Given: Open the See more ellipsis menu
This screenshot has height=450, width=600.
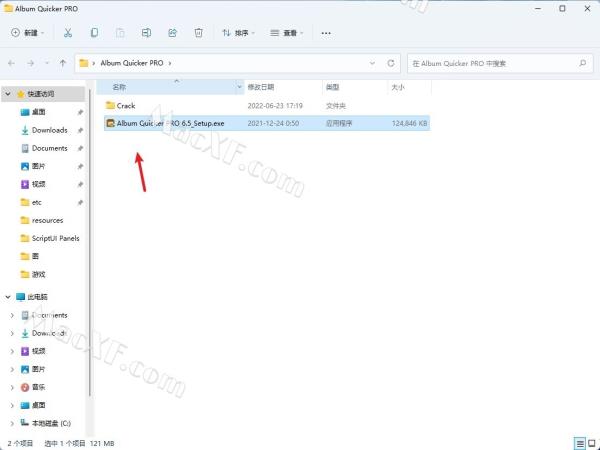Looking at the screenshot, I should pos(326,33).
